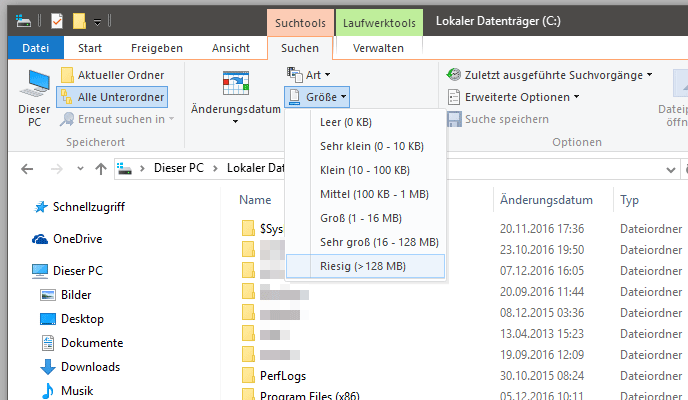Collapse the Größe dropdown button
The height and width of the screenshot is (400, 688).
click(317, 97)
